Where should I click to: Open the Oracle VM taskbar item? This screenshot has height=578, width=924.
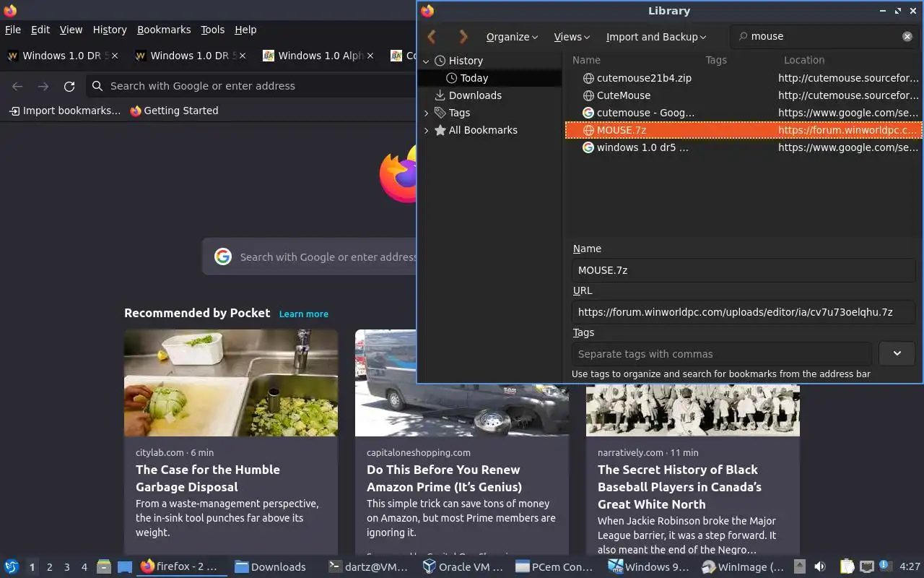click(x=463, y=567)
